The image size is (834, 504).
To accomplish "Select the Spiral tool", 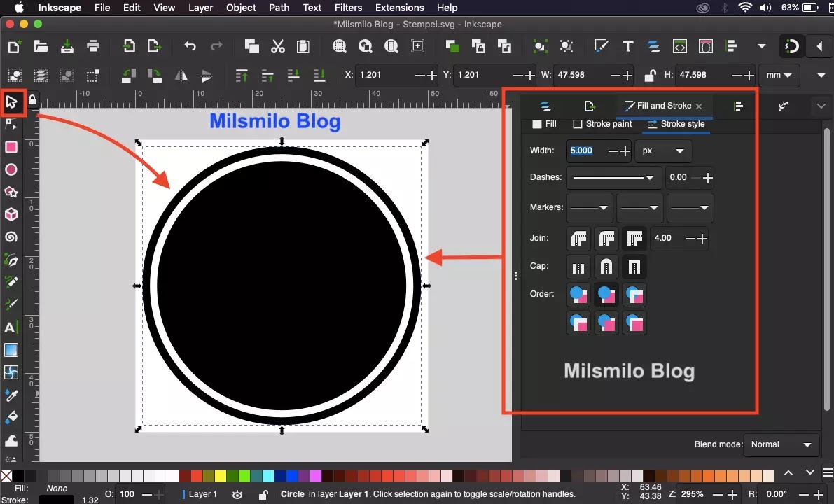I will click(11, 237).
